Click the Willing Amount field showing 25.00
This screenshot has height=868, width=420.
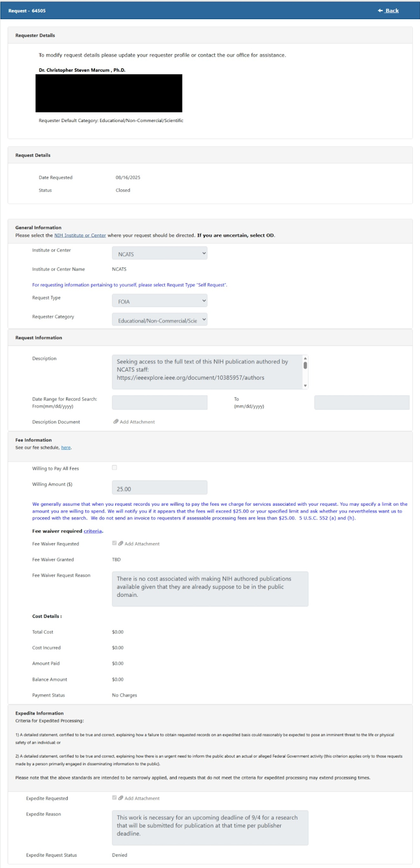(159, 488)
